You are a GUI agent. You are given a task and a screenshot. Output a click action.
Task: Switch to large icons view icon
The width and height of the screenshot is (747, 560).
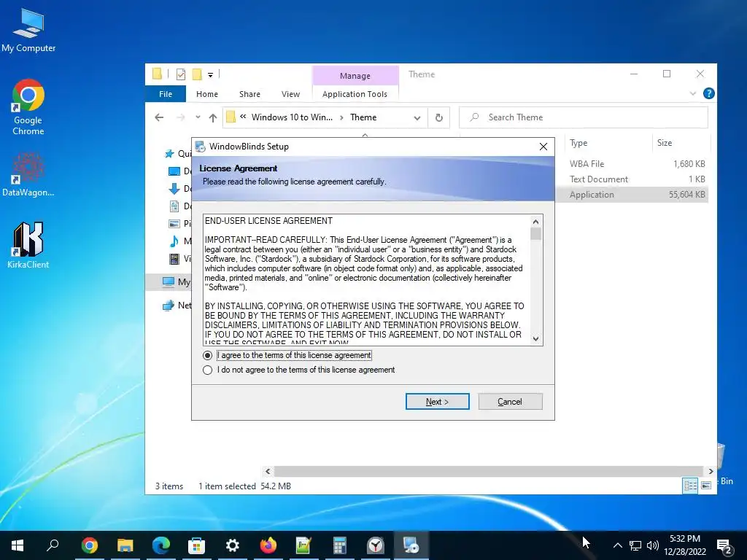click(706, 485)
